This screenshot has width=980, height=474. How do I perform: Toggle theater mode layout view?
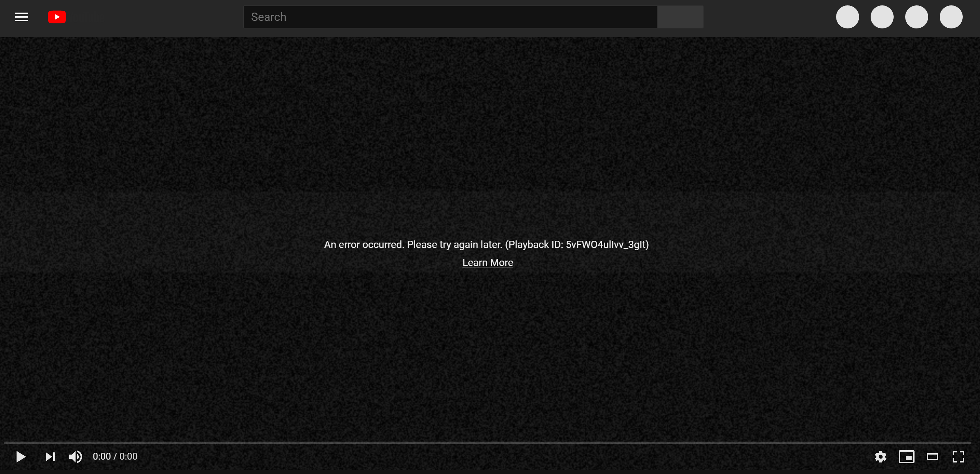click(933, 456)
